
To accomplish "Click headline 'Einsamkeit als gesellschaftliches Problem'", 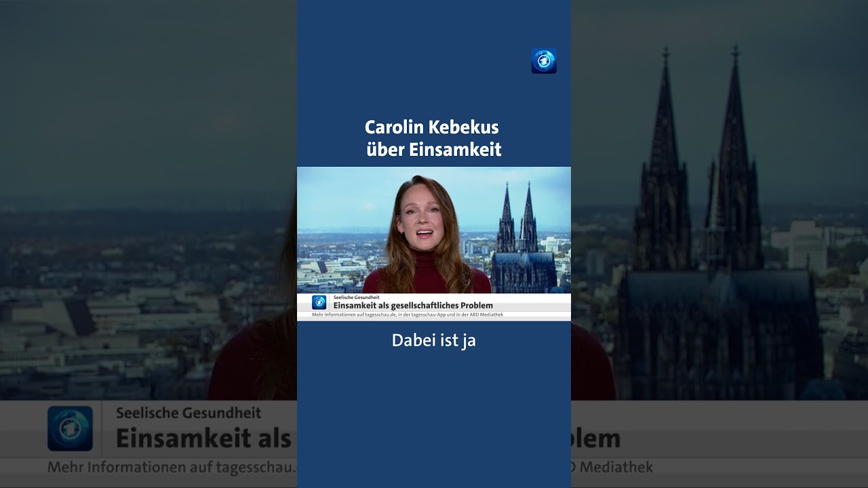I will tap(413, 306).
